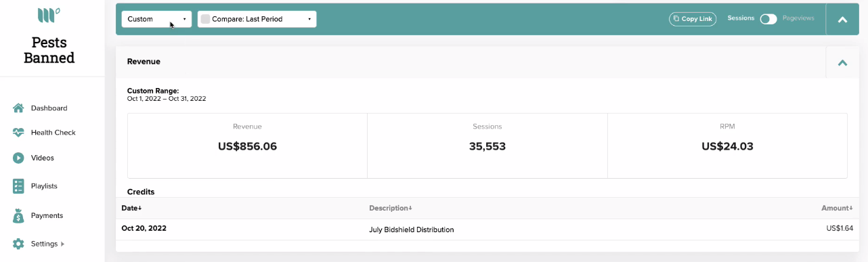Open the Dashboard menu item
Image resolution: width=868 pixels, height=262 pixels.
[x=49, y=108]
